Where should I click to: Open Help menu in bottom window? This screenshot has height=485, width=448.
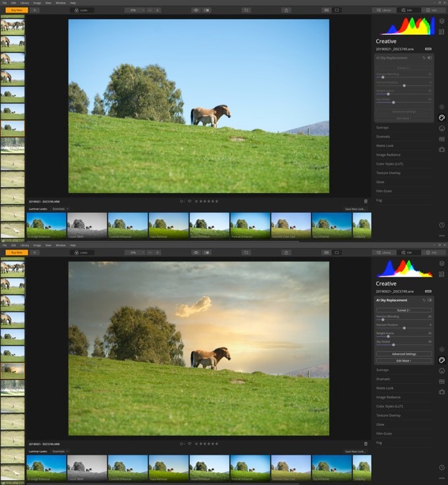point(72,245)
